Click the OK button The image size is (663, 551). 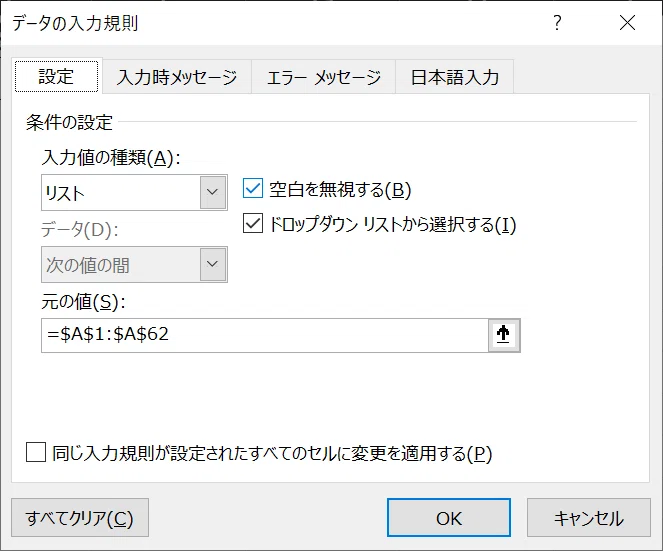pos(449,518)
